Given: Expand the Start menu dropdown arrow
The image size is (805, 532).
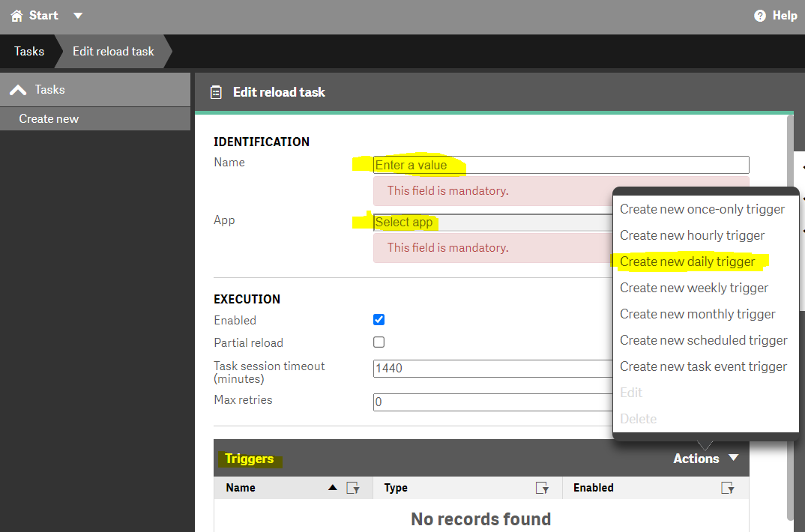Looking at the screenshot, I should 77,15.
